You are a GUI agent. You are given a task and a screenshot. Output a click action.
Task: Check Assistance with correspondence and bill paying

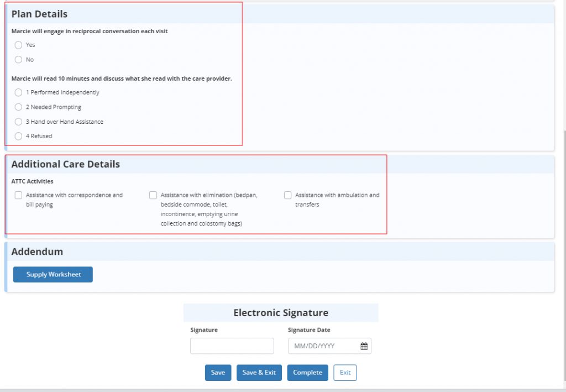[18, 195]
